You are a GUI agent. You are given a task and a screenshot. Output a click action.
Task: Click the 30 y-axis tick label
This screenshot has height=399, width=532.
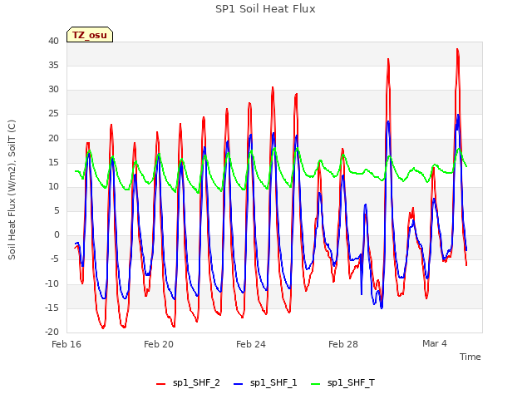click(x=53, y=89)
